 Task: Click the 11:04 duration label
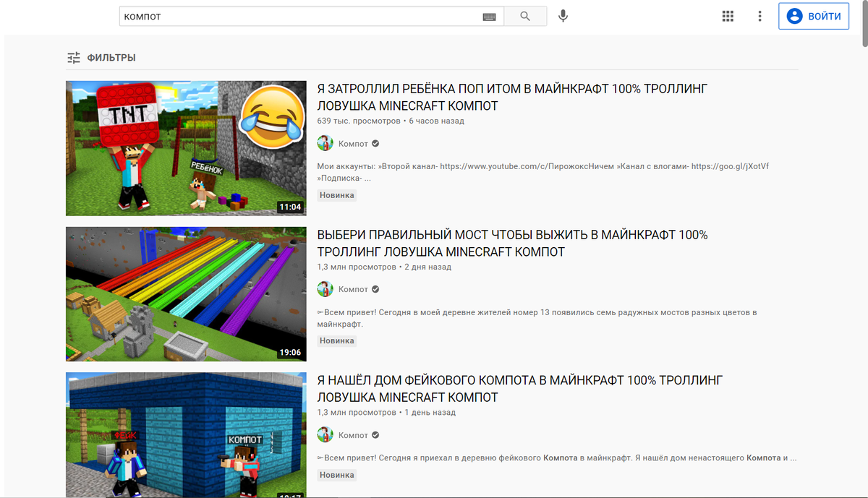(289, 207)
